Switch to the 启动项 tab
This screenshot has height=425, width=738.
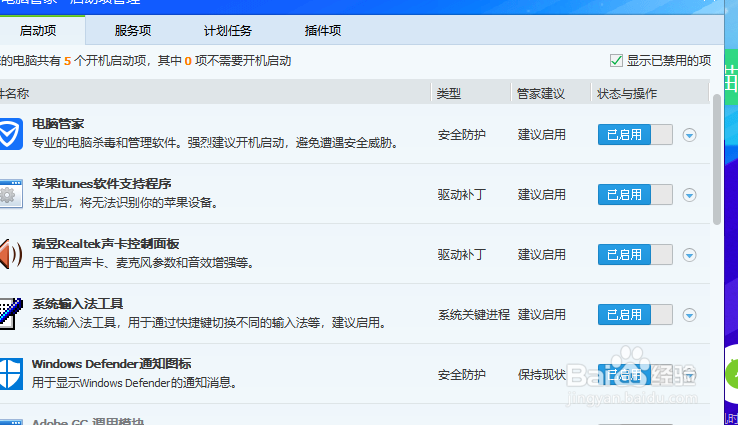click(x=38, y=31)
